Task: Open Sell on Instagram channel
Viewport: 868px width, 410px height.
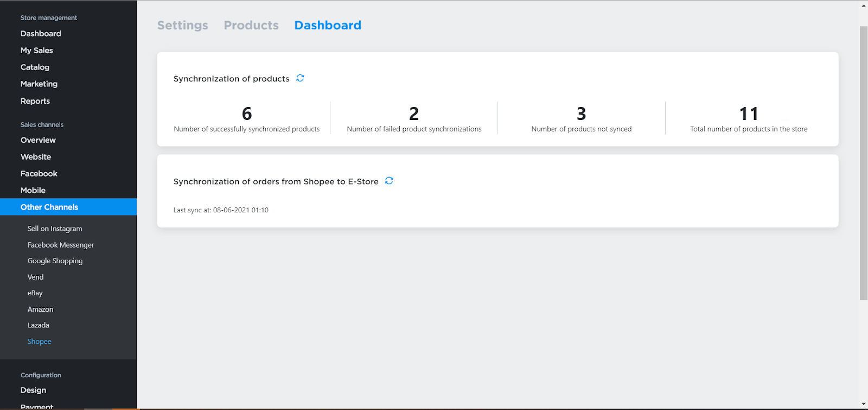Action: tap(55, 229)
